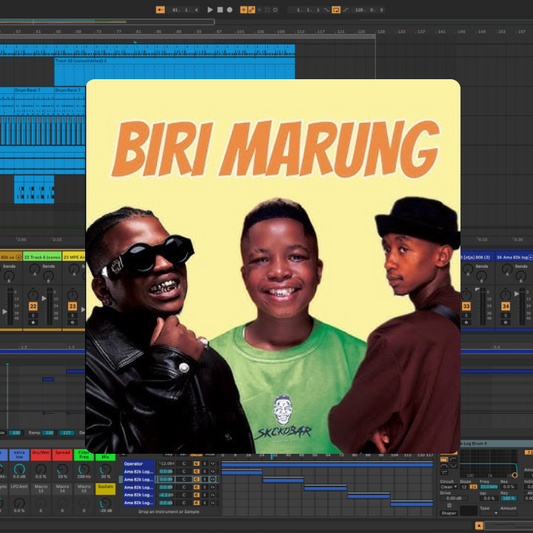This screenshot has height=533, width=533.
Task: Click chain volume showing -4.3 dB
Action: 167,495
